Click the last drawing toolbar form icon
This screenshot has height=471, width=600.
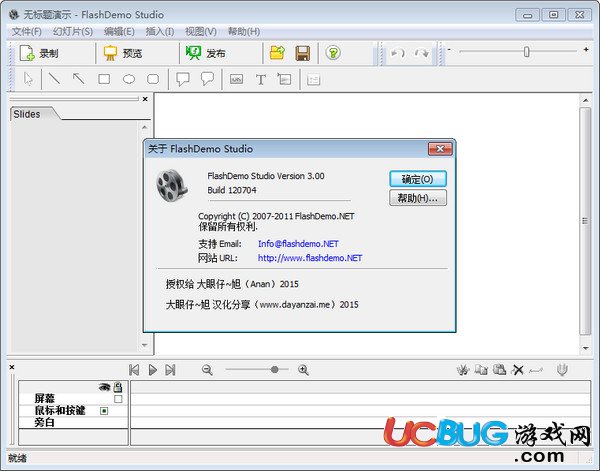tap(313, 80)
